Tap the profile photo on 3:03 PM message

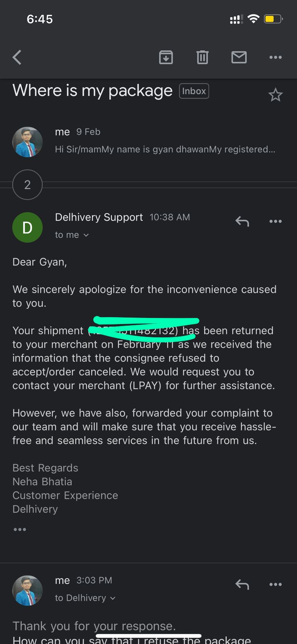coord(27,590)
